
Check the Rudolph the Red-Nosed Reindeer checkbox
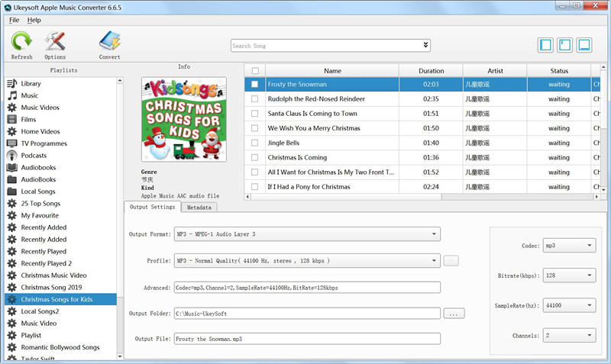[x=255, y=99]
